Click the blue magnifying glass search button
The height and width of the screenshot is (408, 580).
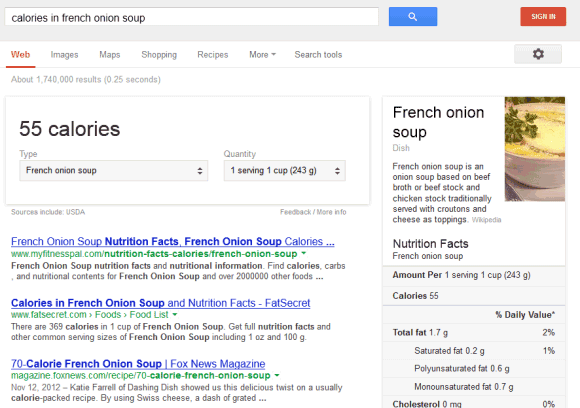point(413,17)
